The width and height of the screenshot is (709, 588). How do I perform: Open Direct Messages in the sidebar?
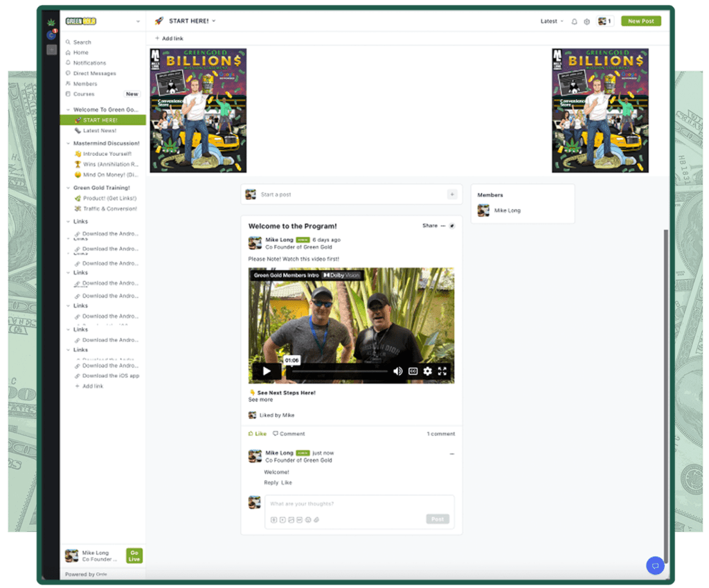[94, 73]
